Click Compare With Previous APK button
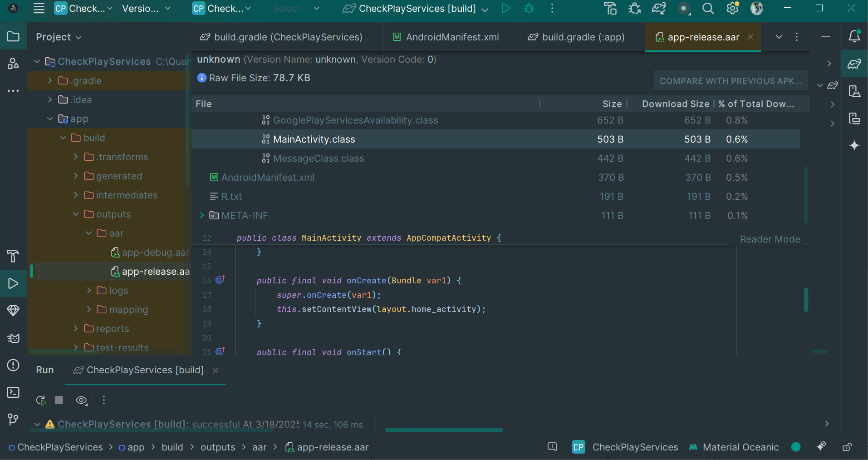868x460 pixels. pyautogui.click(x=730, y=81)
